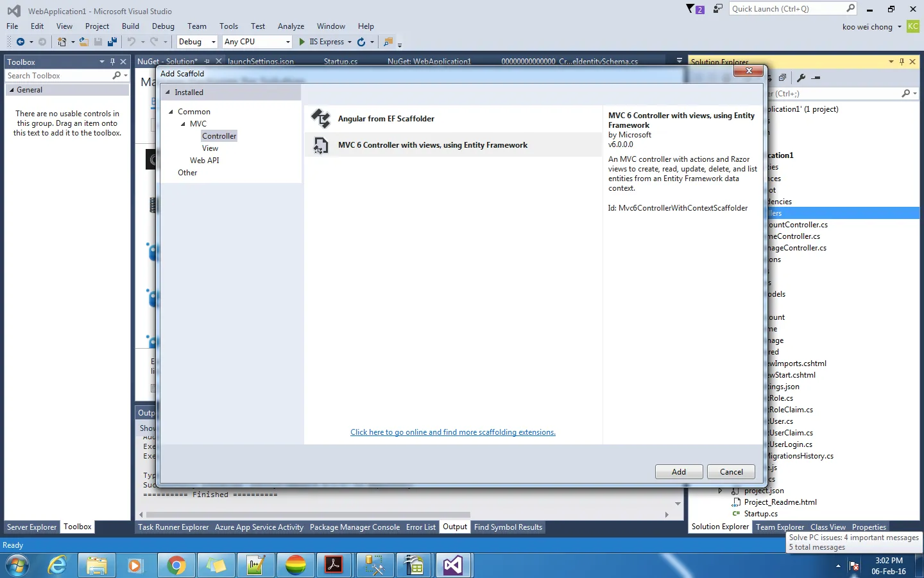The width and height of the screenshot is (924, 578).
Task: Click the Solve PC issues notification balloon
Action: [853, 542]
